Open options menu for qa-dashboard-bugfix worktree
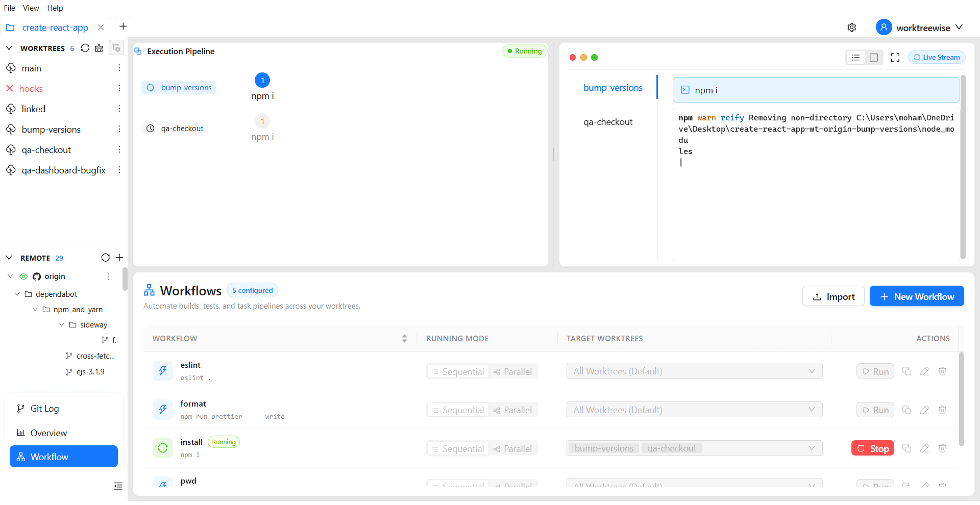 [119, 170]
